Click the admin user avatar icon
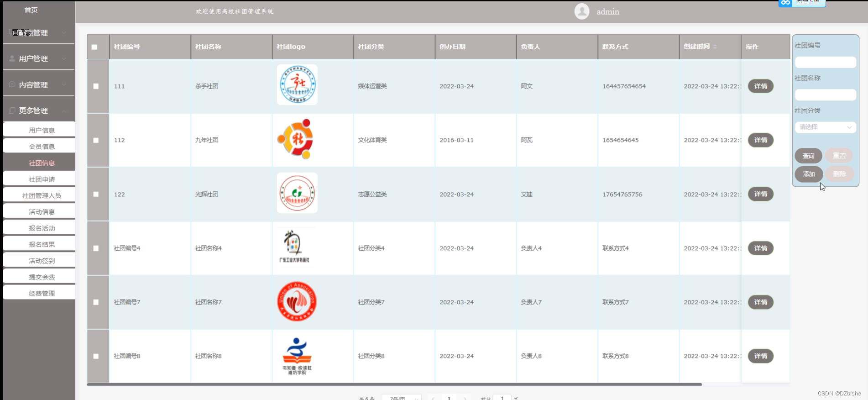This screenshot has height=400, width=868. coord(582,11)
